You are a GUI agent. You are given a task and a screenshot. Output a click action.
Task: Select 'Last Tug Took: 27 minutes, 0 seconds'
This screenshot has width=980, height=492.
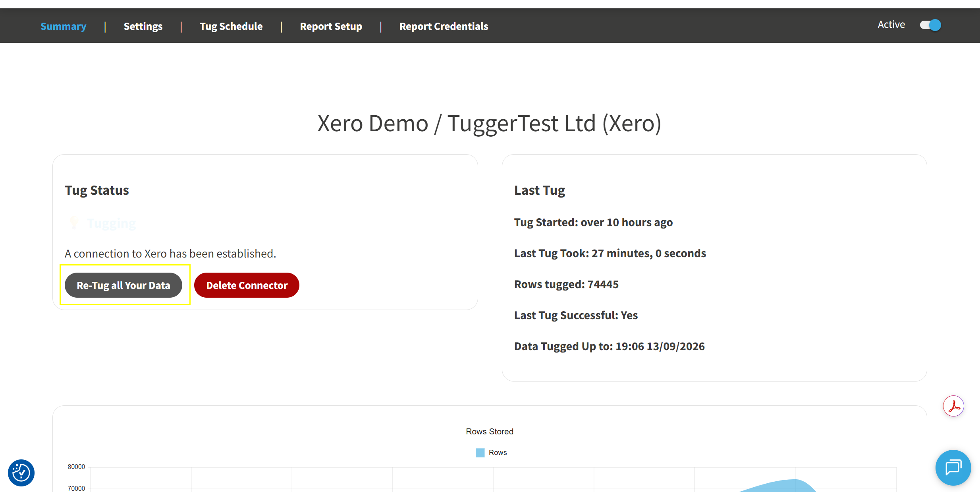point(610,253)
